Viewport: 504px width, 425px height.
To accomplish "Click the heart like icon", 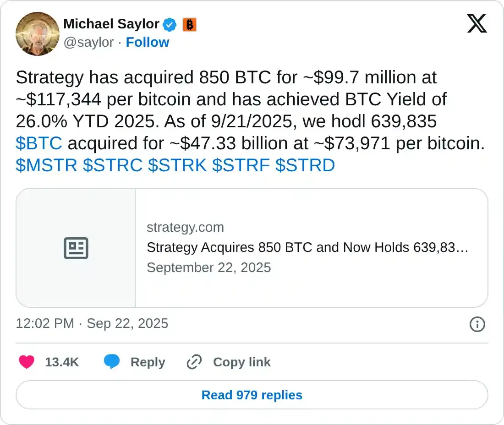I will pyautogui.click(x=27, y=362).
